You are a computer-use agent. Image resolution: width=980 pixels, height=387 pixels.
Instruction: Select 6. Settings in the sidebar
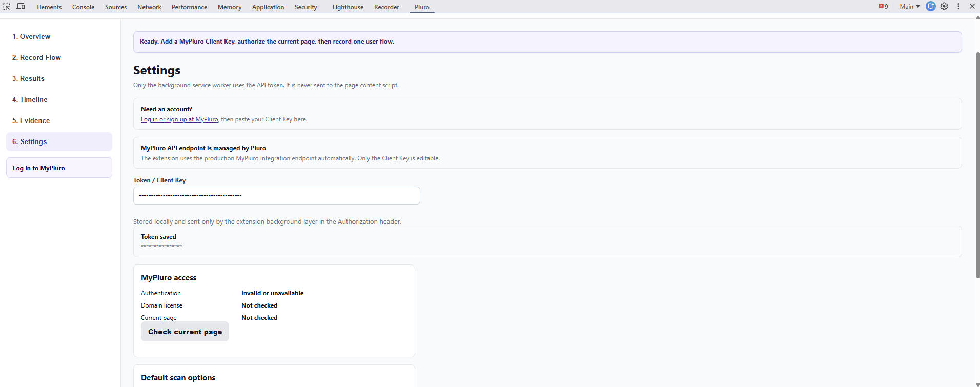click(59, 142)
